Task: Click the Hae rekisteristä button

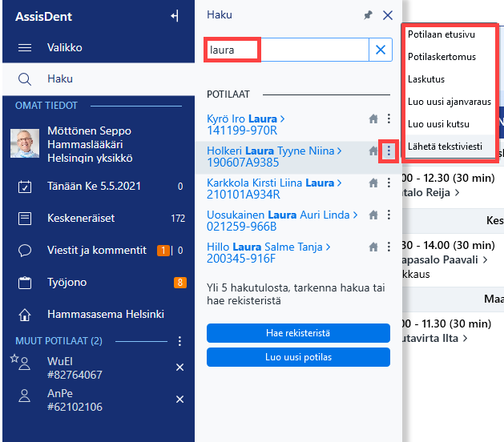Action: tap(298, 333)
